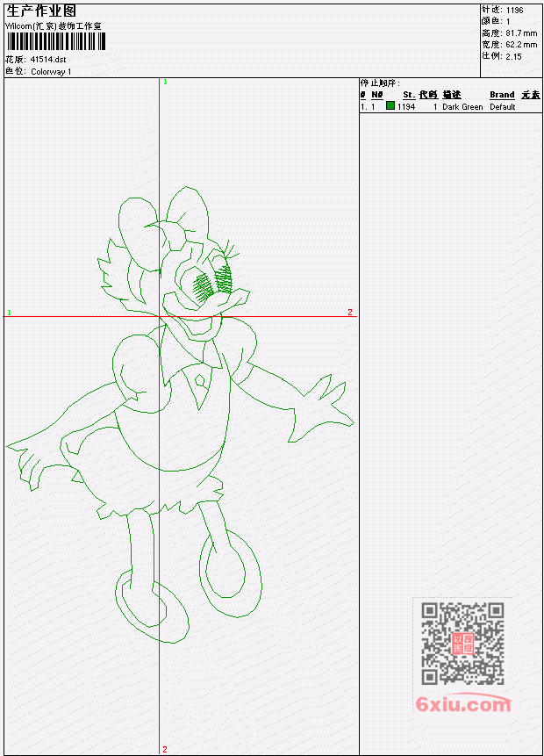Click the green duck embroidery design outline
This screenshot has width=544, height=756.
180,414
